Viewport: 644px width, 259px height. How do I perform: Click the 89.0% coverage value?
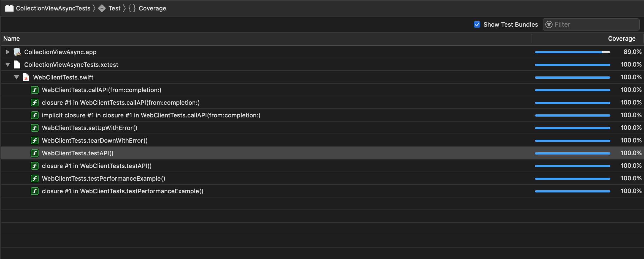(x=632, y=52)
